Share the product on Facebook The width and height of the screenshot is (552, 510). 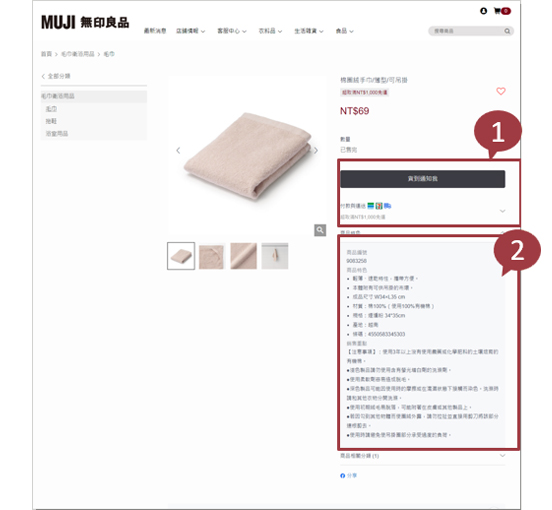coord(349,476)
